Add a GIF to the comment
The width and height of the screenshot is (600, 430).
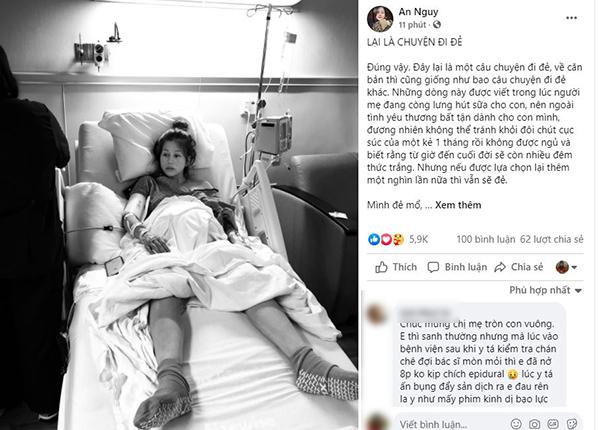[x=553, y=423]
